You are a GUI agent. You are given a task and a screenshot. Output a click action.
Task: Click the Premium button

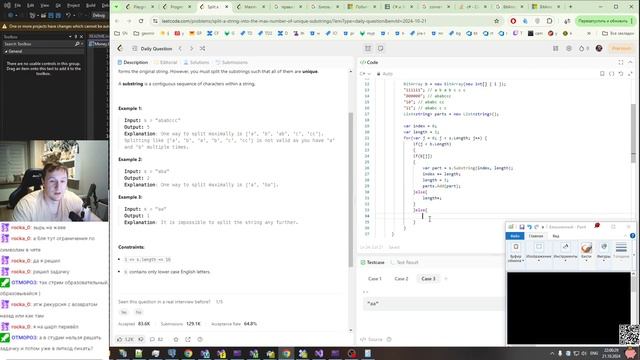(621, 49)
